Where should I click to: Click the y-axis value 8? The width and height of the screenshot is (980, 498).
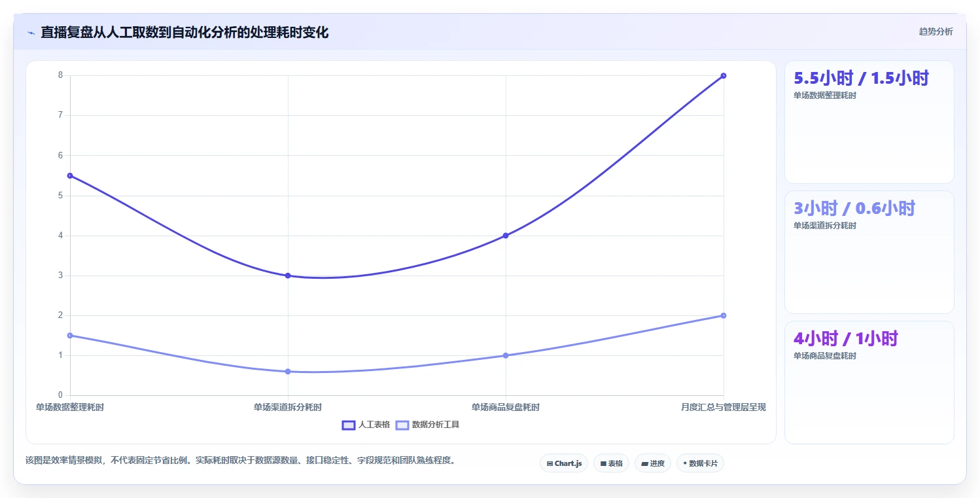click(x=61, y=75)
